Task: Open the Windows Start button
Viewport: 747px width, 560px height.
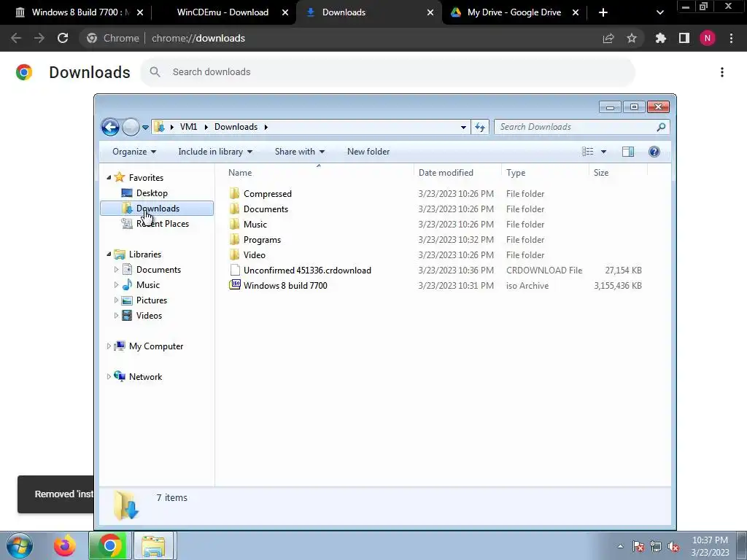Action: click(x=20, y=545)
